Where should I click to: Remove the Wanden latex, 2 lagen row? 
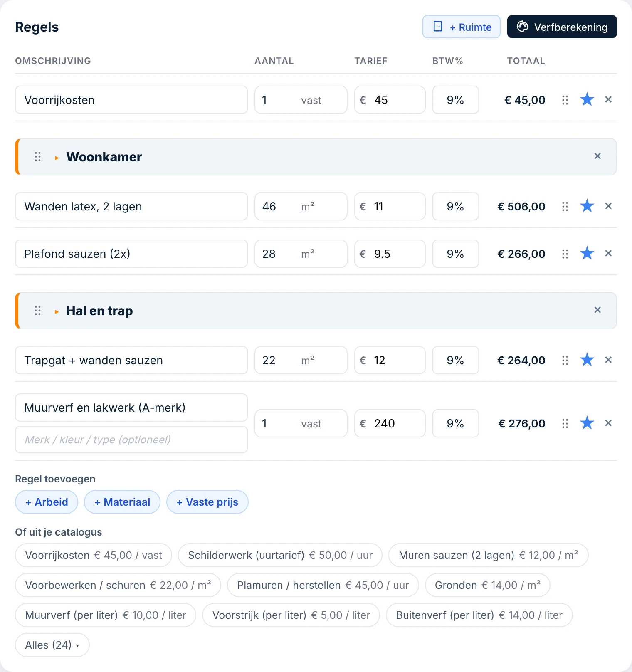608,206
